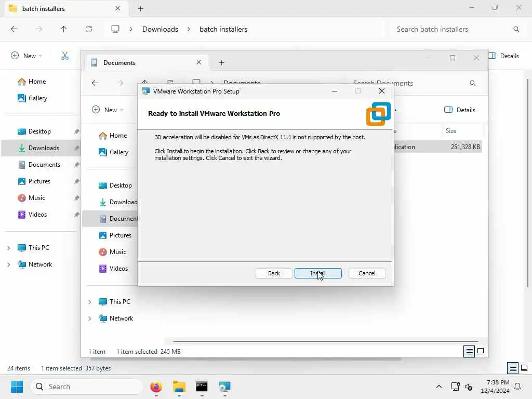
Task: Refresh the batch installers window
Action: point(89,29)
